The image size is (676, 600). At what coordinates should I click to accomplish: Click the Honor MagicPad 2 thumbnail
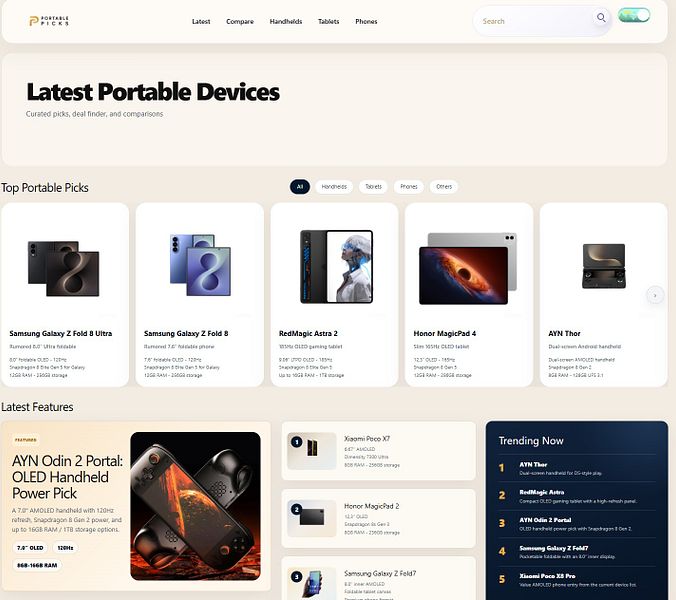[312, 519]
